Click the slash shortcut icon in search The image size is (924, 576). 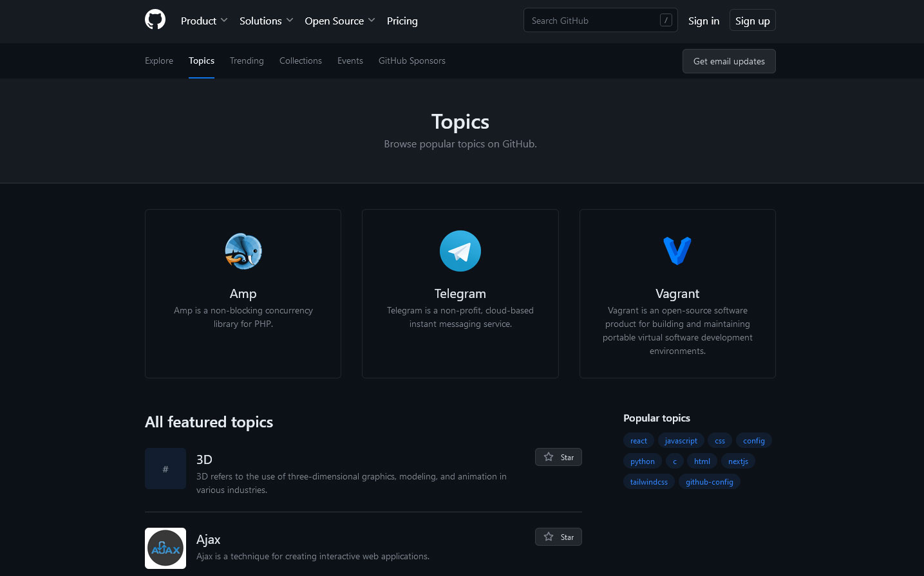666,21
